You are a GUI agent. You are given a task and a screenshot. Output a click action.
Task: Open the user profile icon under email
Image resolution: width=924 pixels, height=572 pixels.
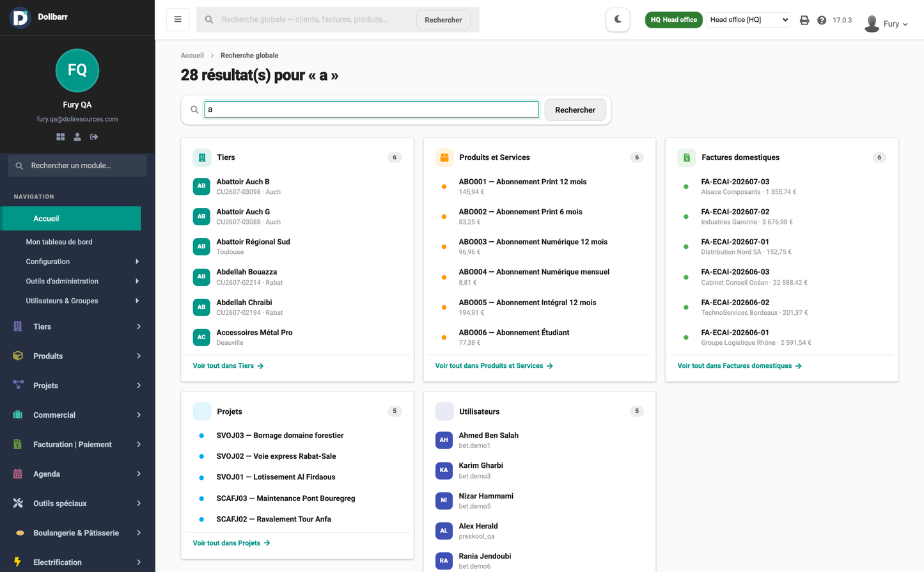click(x=77, y=137)
